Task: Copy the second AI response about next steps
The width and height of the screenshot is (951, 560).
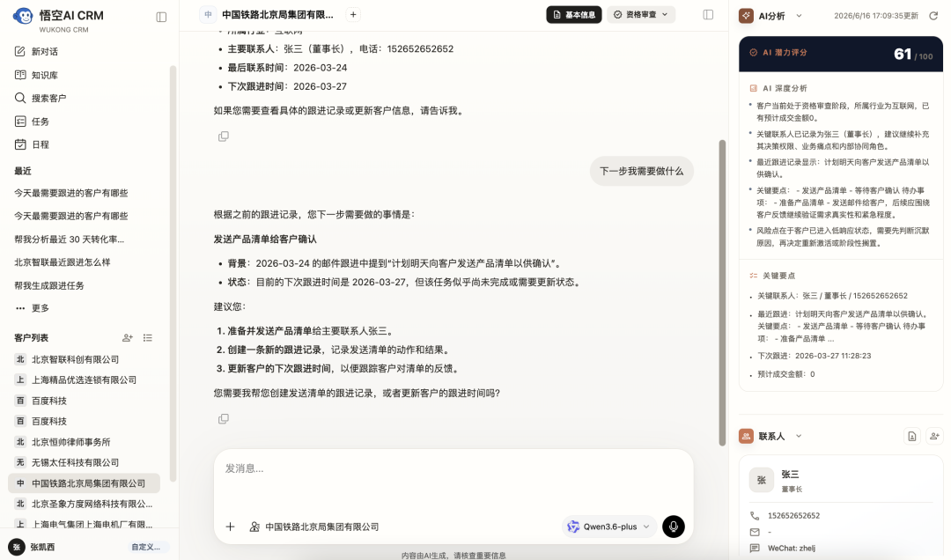Action: point(223,418)
